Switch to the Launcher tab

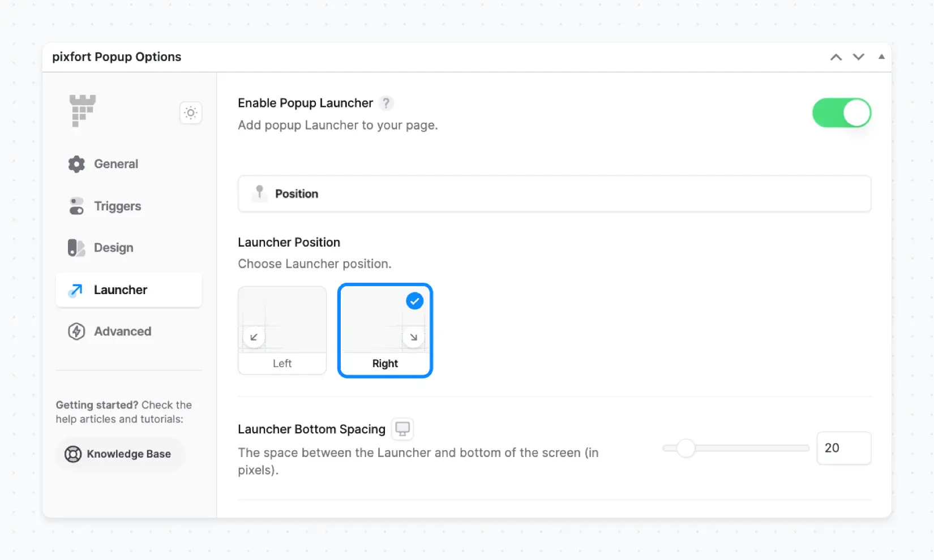(120, 290)
